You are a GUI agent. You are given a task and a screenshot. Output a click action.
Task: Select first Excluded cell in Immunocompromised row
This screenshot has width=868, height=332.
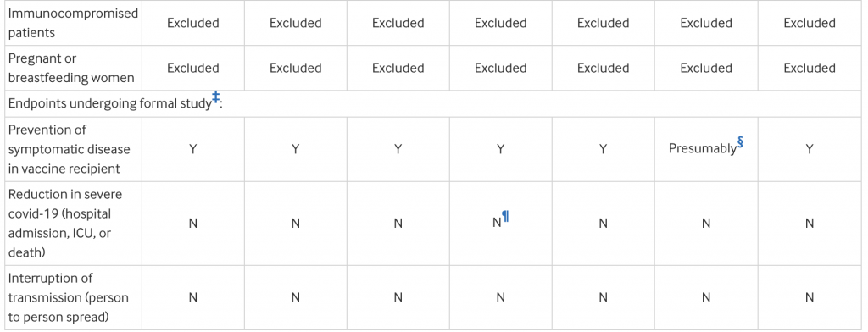(x=193, y=23)
